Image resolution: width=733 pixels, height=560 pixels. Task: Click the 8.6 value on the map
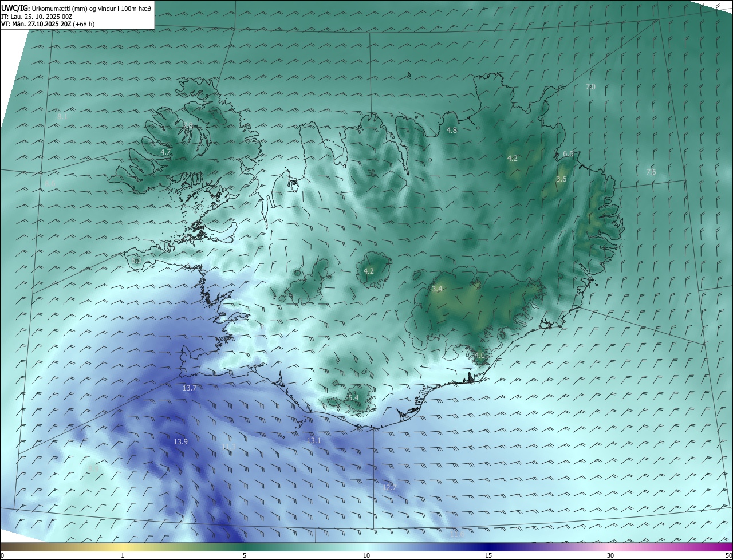(x=50, y=184)
